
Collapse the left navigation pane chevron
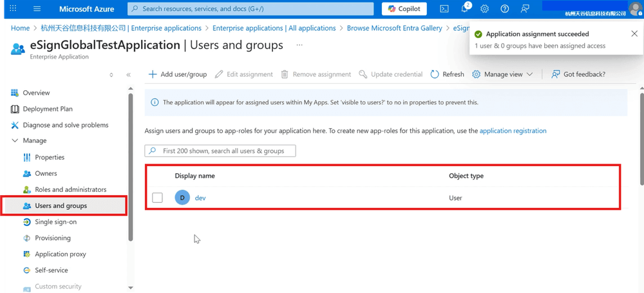click(x=129, y=75)
